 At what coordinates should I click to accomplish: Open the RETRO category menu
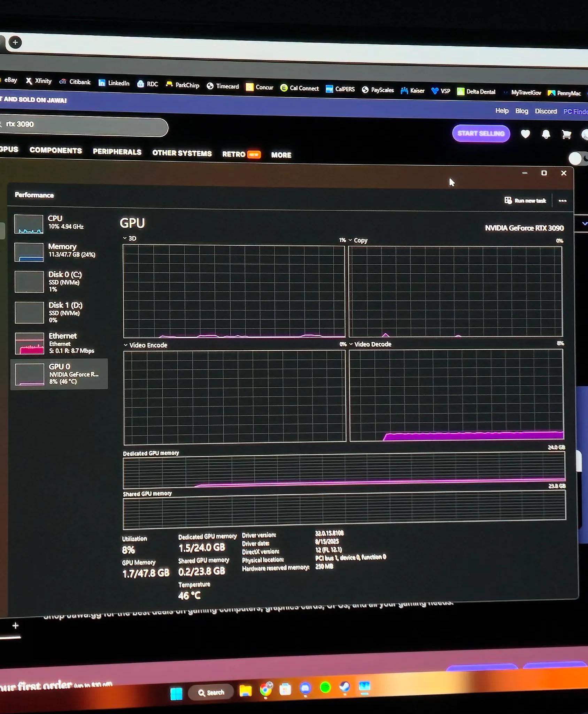[x=241, y=154]
